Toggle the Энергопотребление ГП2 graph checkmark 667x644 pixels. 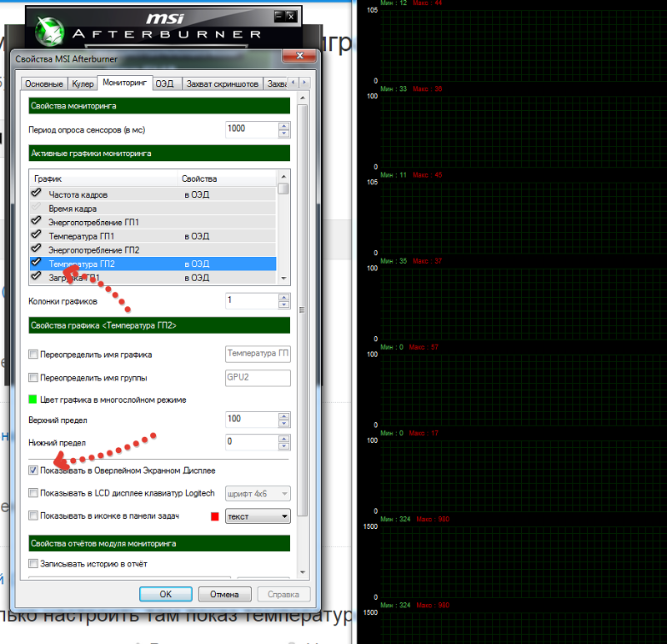[x=36, y=249]
